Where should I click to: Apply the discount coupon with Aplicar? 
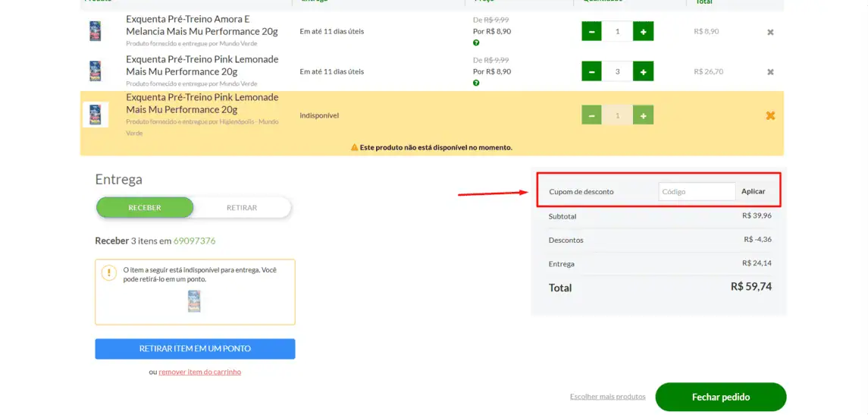pos(754,191)
